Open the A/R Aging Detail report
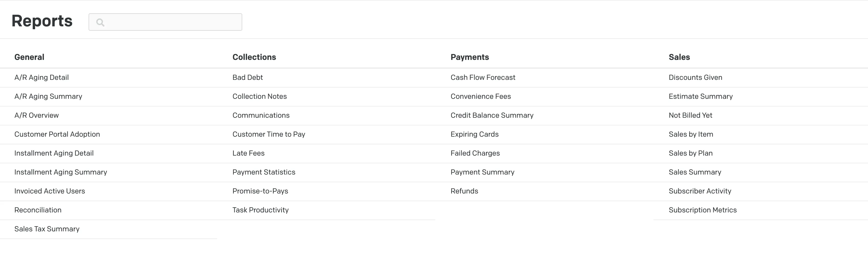 41,78
